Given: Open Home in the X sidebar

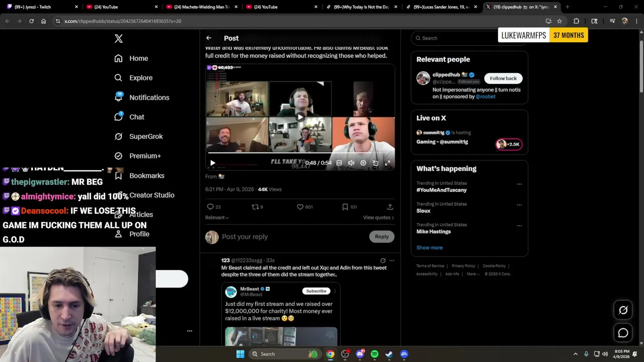Looking at the screenshot, I should coord(131,58).
